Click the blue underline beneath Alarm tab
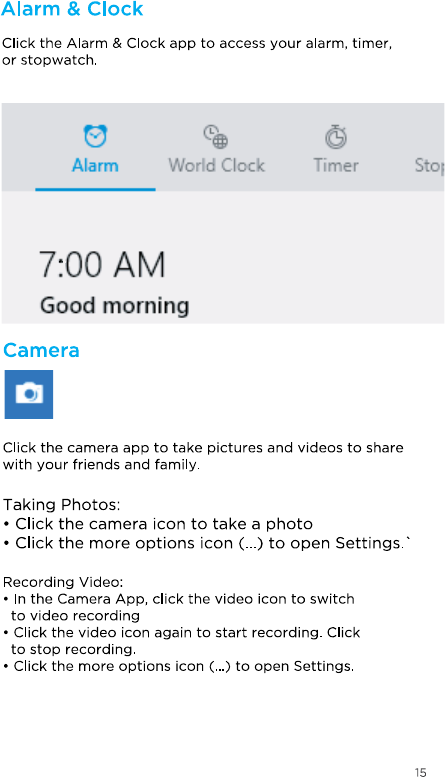This screenshot has height=777, width=445. click(95, 189)
